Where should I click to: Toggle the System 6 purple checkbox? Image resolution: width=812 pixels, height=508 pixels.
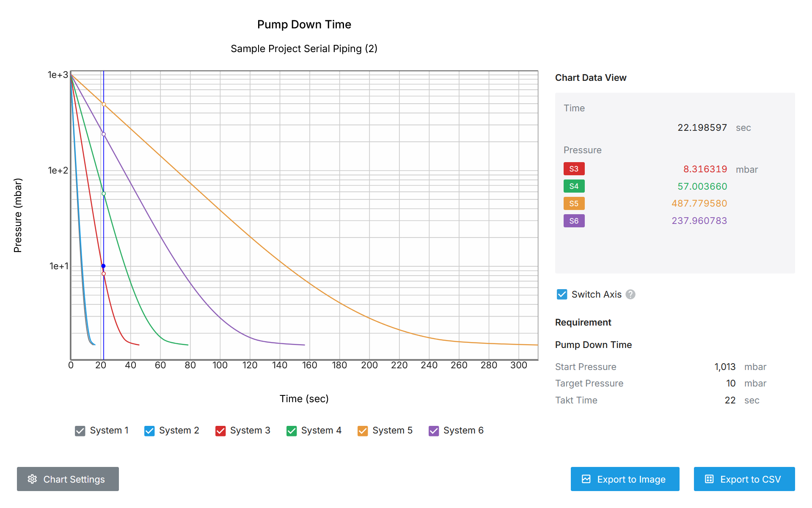click(434, 431)
